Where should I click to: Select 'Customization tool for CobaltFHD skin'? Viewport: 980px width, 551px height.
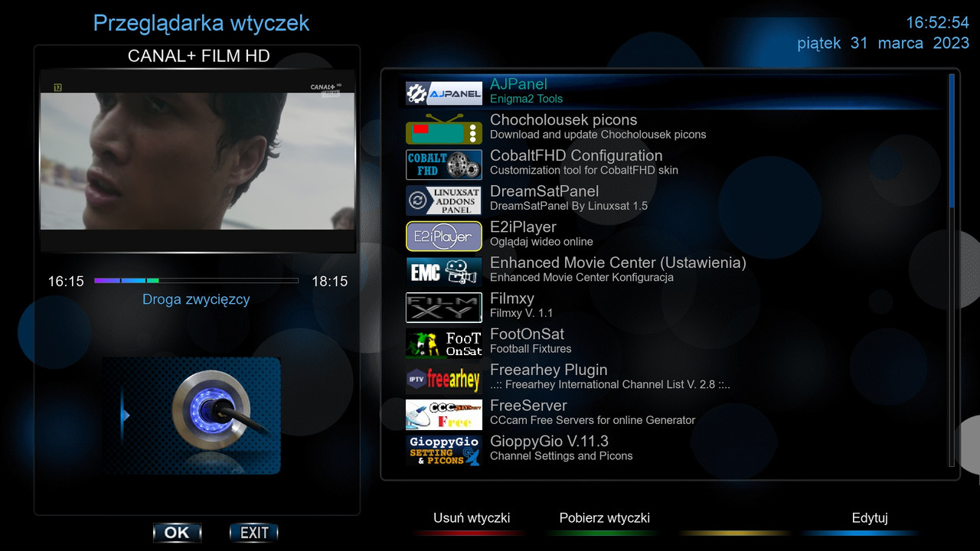[x=584, y=170]
